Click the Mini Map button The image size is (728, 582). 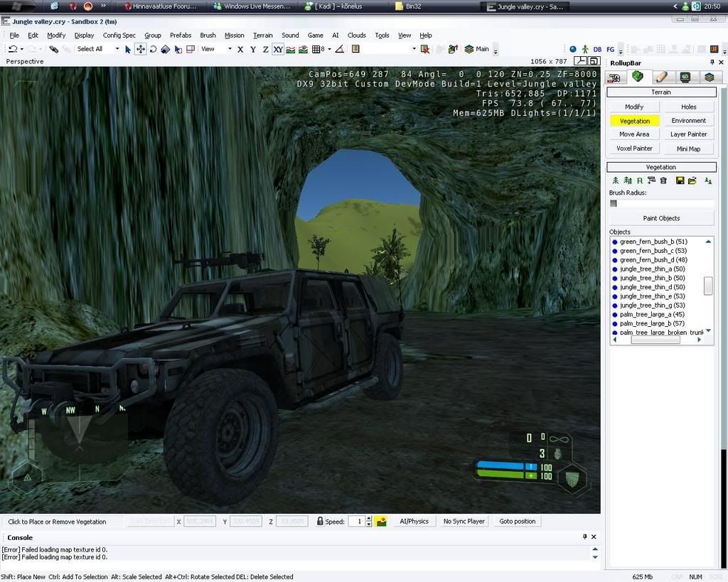[688, 149]
